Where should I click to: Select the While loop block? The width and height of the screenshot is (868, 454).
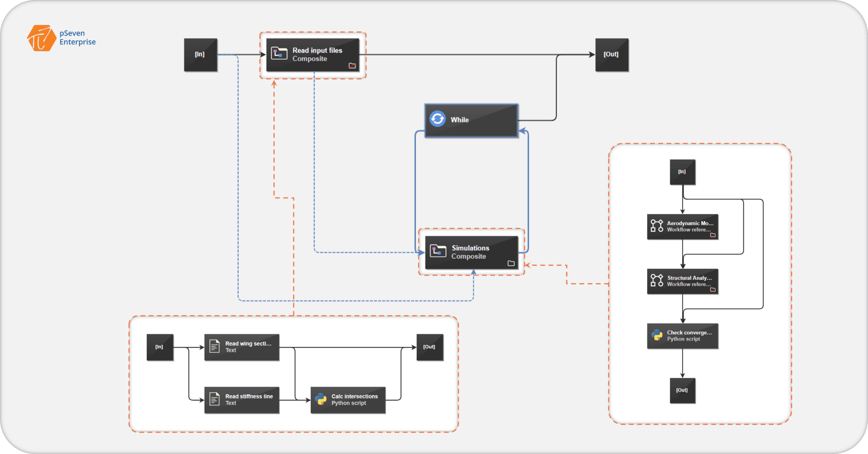[x=471, y=120]
